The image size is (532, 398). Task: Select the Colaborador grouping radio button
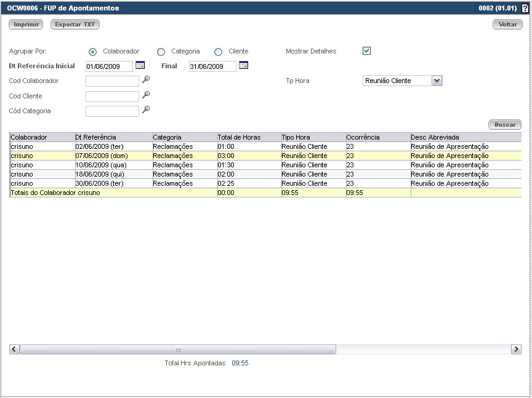[92, 52]
